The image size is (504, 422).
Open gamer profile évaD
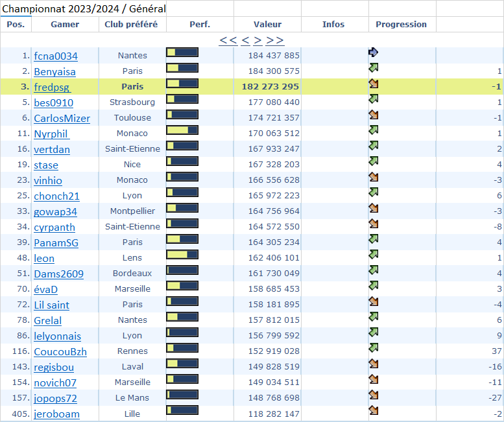[x=46, y=289]
